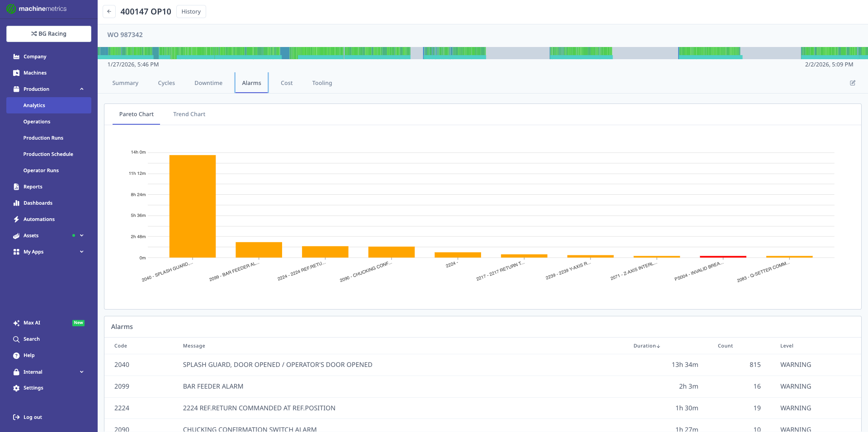868x432 pixels.
Task: Click the History button
Action: [191, 11]
